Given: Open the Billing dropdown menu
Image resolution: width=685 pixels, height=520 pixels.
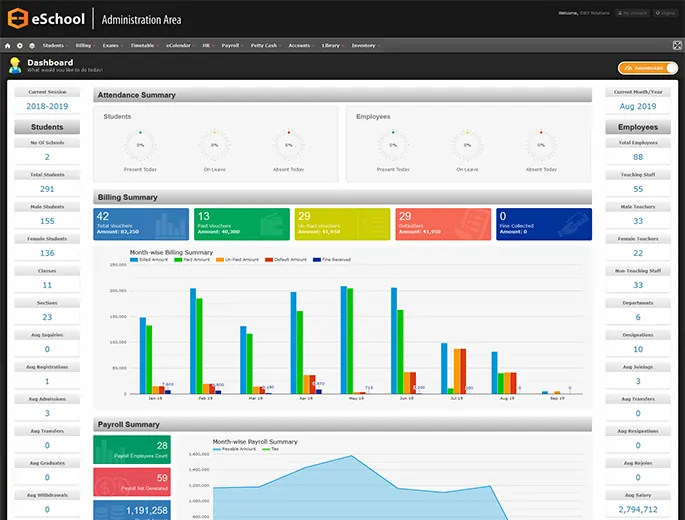Looking at the screenshot, I should click(x=85, y=45).
